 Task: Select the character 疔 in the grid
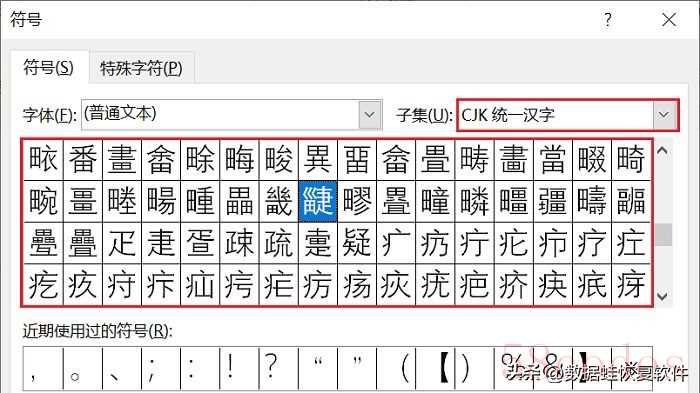point(474,243)
